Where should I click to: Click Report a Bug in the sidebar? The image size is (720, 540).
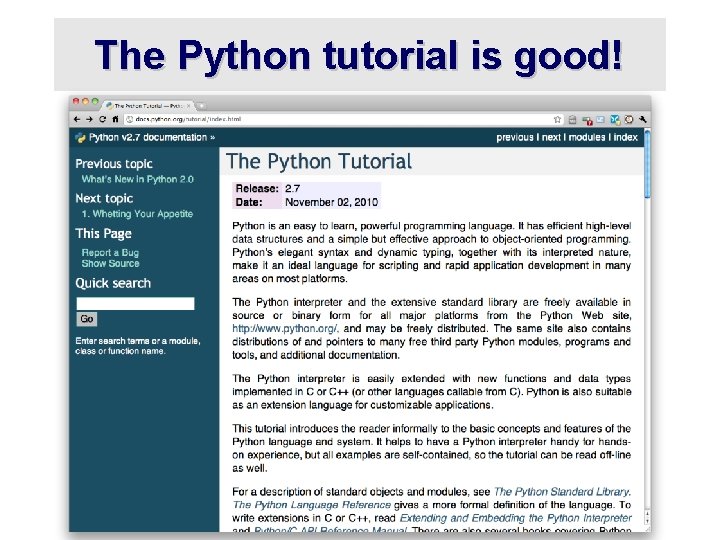(110, 253)
